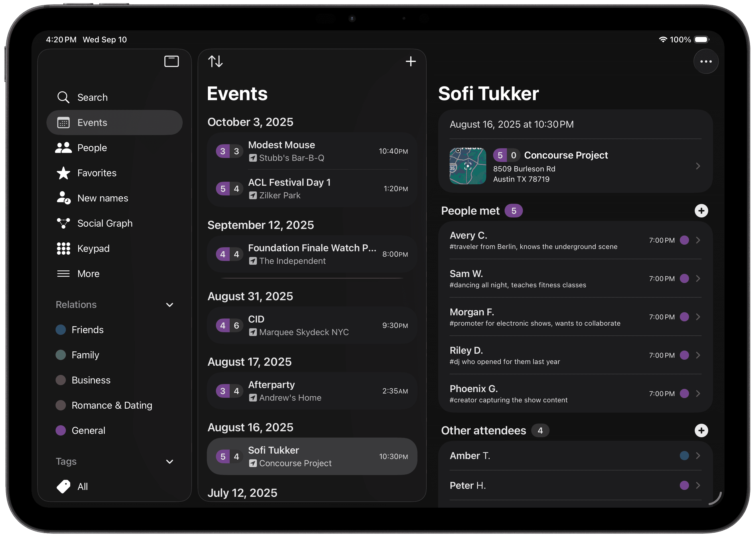Open Concourse Project location details chevron
Image resolution: width=756 pixels, height=538 pixels.
698,166
